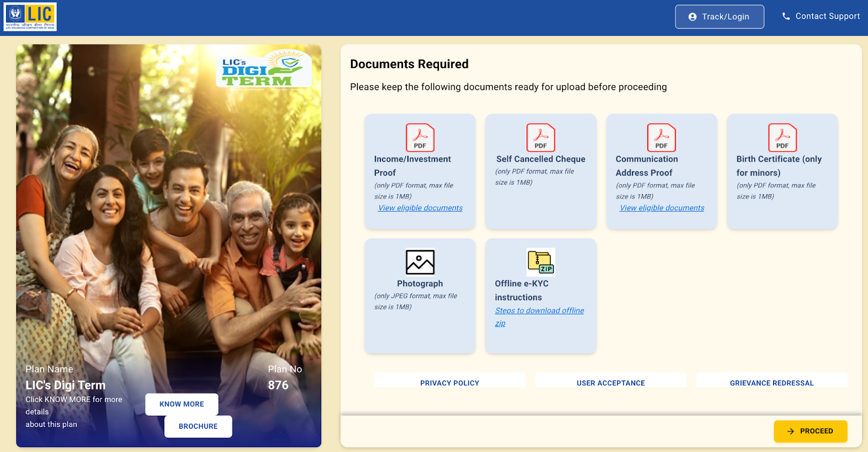Click the Know More button
868x452 pixels.
point(182,404)
